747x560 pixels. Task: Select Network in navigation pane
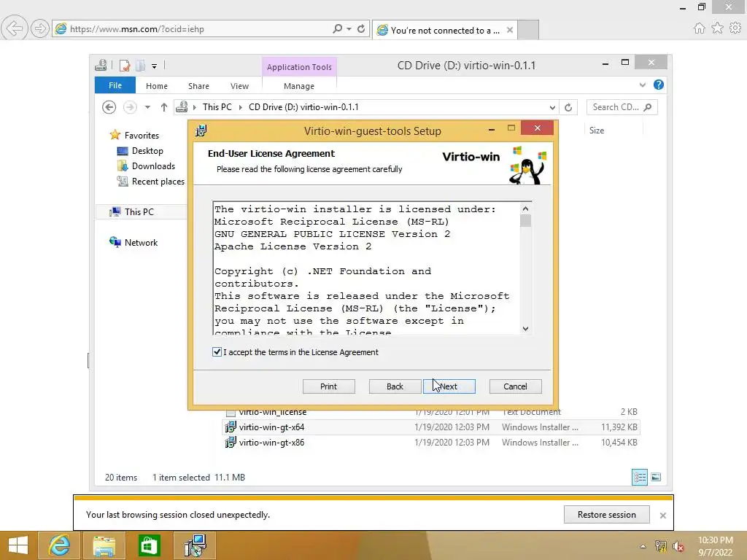[x=141, y=242]
